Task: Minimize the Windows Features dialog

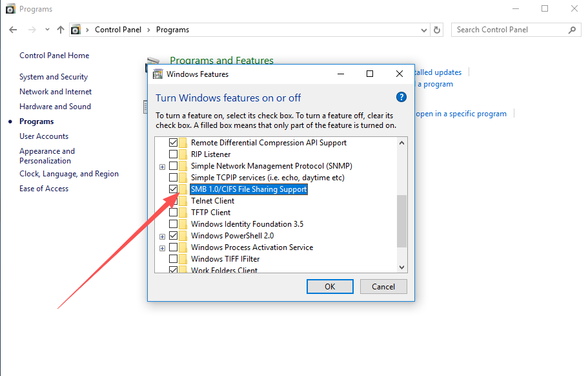Action: tap(341, 74)
